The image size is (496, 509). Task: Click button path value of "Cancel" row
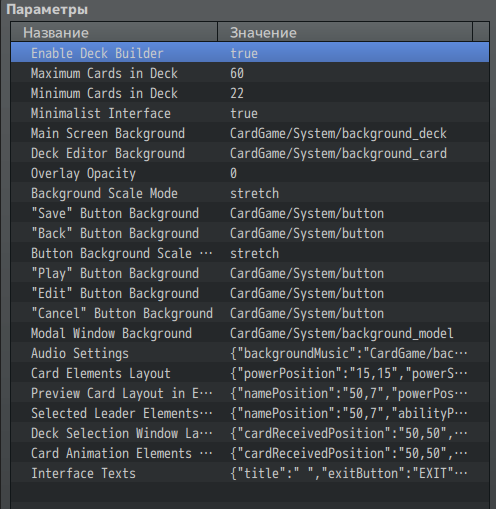tap(307, 313)
